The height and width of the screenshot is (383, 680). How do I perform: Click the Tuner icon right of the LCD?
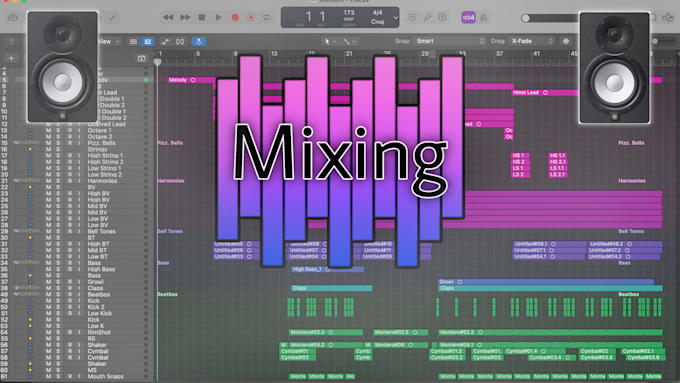[427, 18]
